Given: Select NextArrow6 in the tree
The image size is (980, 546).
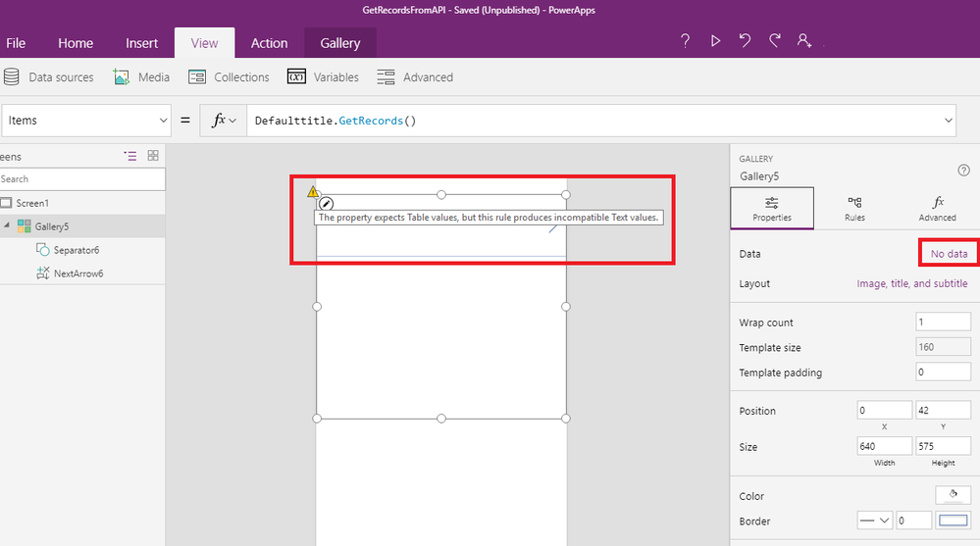Looking at the screenshot, I should (x=78, y=273).
